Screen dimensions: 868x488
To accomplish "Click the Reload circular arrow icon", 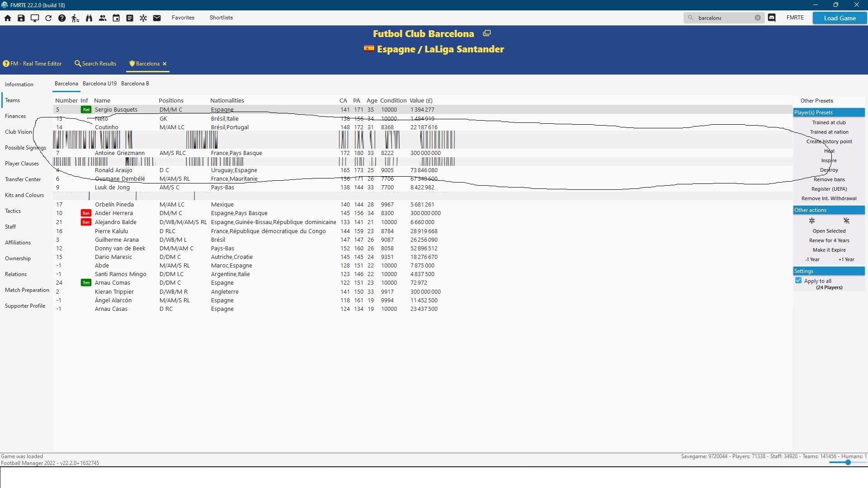I will coord(48,18).
